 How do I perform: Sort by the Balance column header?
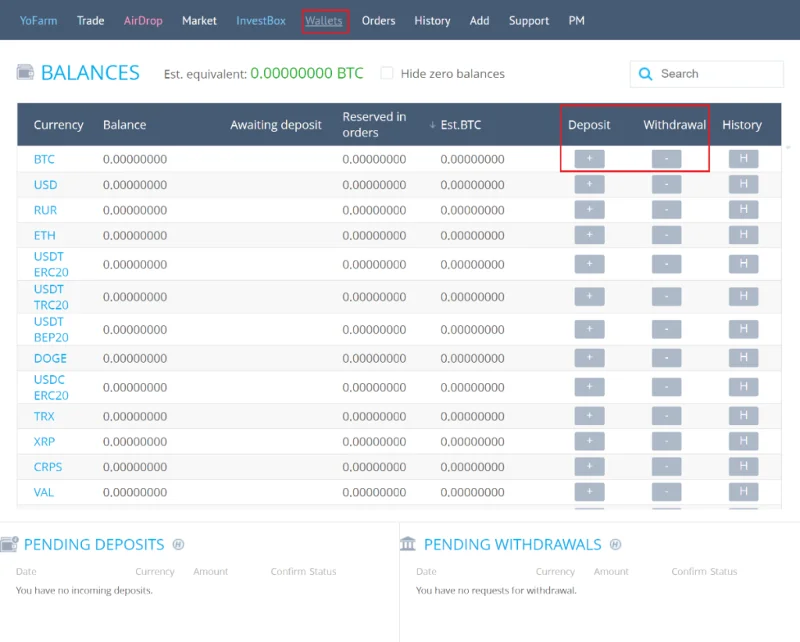124,125
